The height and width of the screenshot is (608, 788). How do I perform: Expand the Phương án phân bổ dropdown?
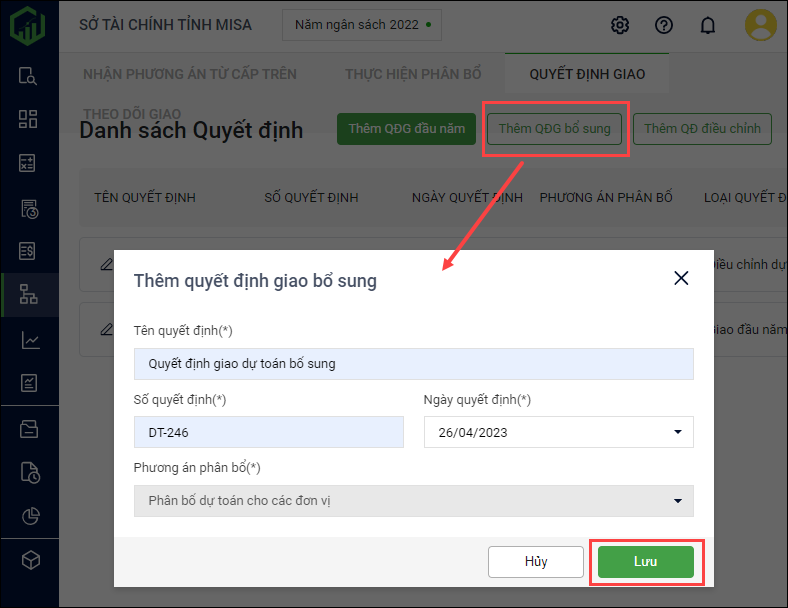coord(678,501)
